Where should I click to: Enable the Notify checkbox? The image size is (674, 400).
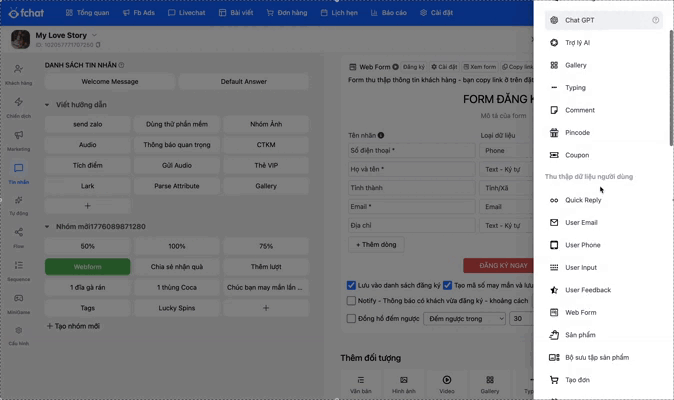[x=351, y=300]
